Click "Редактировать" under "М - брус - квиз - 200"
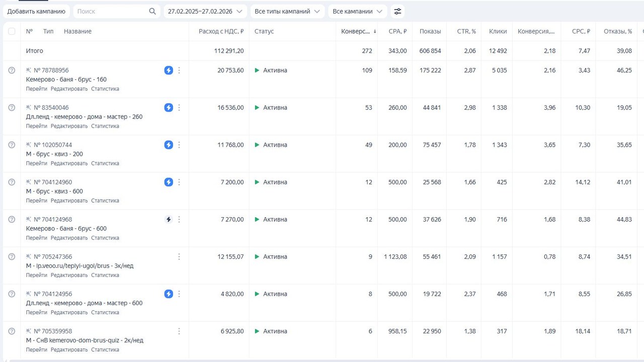The height and width of the screenshot is (362, 644). (69, 163)
